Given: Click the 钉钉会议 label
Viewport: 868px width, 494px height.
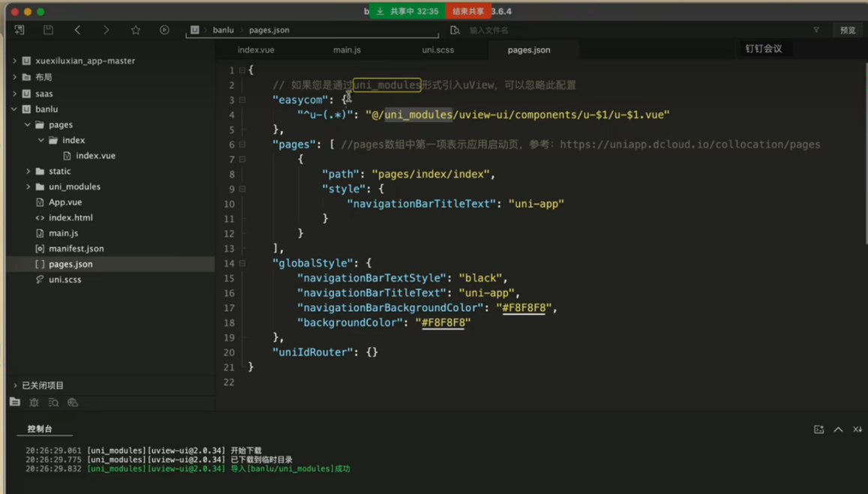Looking at the screenshot, I should tap(764, 49).
